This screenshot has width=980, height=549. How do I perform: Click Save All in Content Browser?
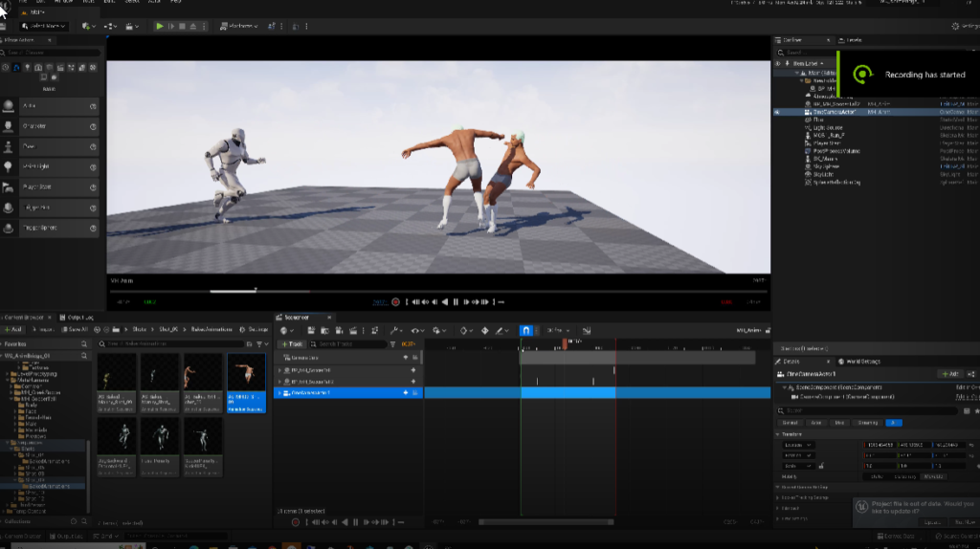pyautogui.click(x=74, y=330)
